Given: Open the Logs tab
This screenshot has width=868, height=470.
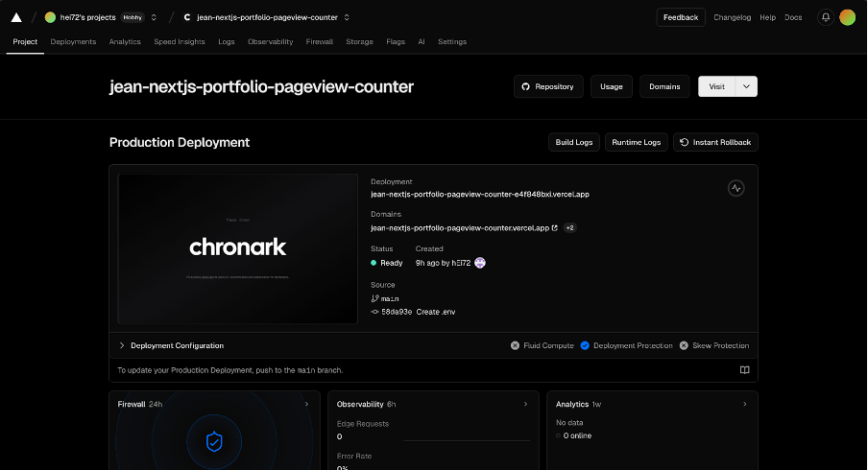Looking at the screenshot, I should click(227, 42).
